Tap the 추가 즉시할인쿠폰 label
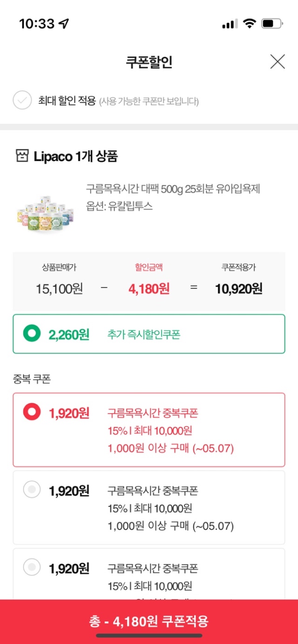This screenshot has width=298, height=644. pos(143,335)
